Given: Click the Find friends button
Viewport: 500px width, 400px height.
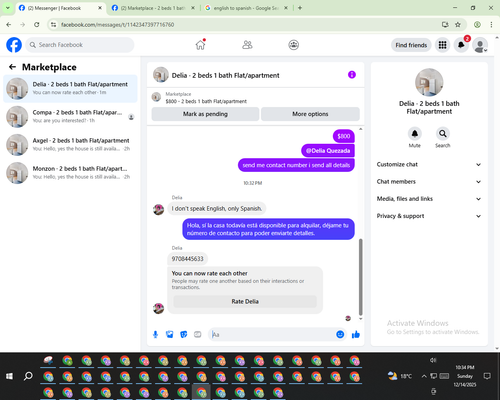Looking at the screenshot, I should tap(411, 45).
